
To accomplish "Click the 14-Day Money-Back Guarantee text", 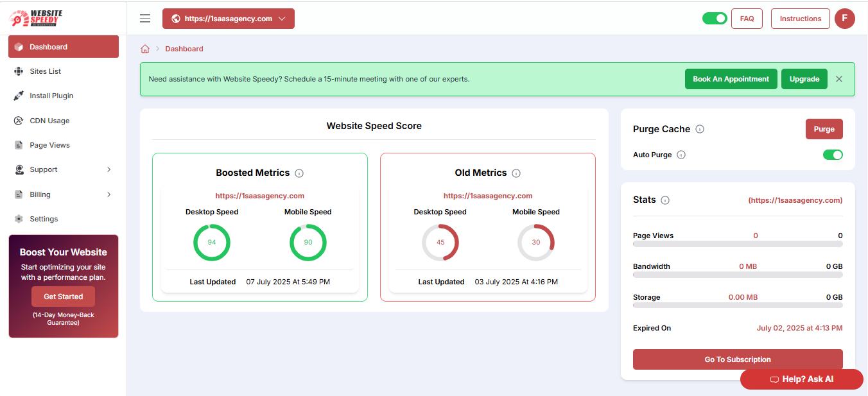I will pos(63,319).
